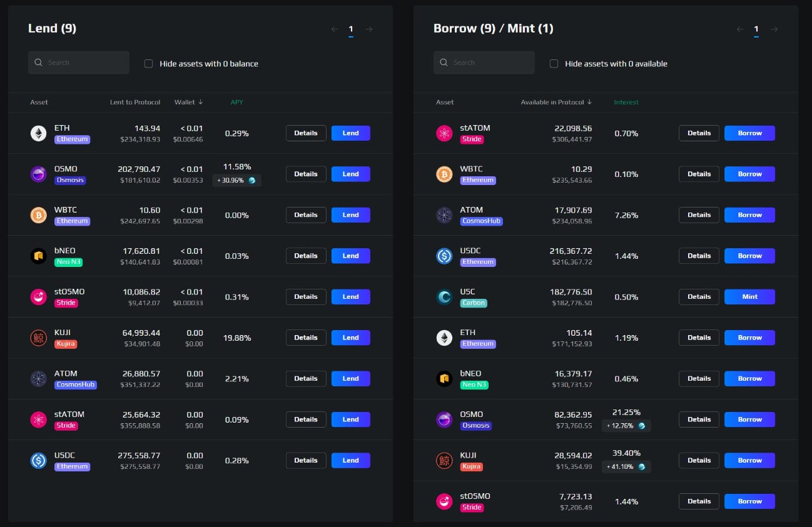812x527 pixels.
Task: Click the stATOM icon in Borrow list
Action: pyautogui.click(x=444, y=133)
